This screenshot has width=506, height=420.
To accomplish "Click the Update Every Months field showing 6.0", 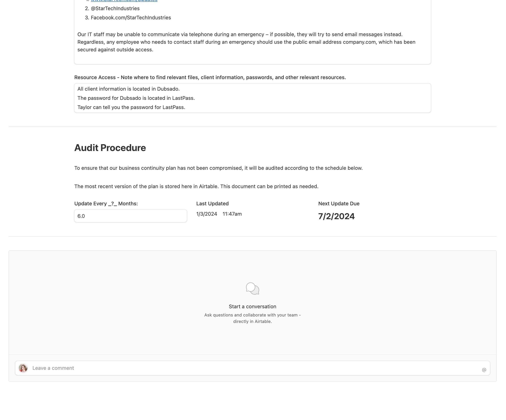I will click(130, 216).
